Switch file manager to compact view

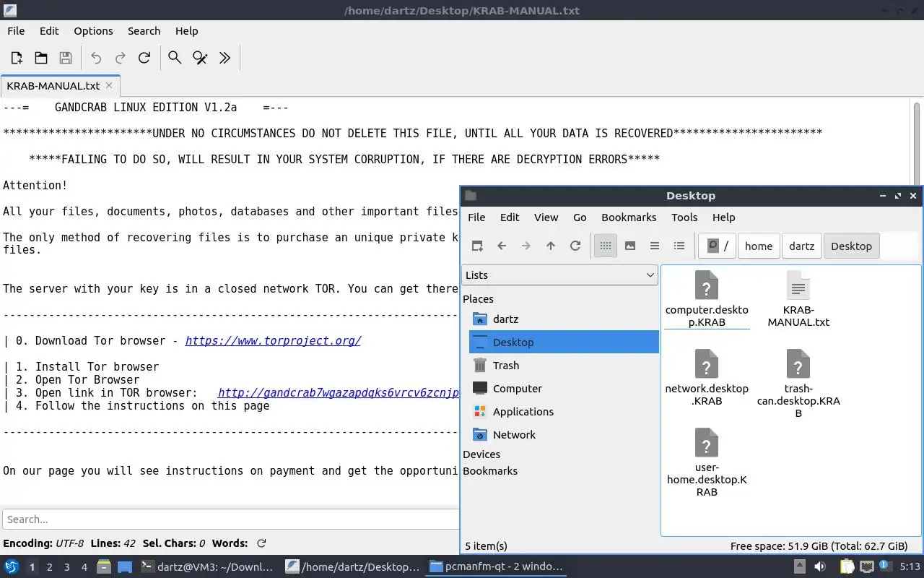click(655, 246)
